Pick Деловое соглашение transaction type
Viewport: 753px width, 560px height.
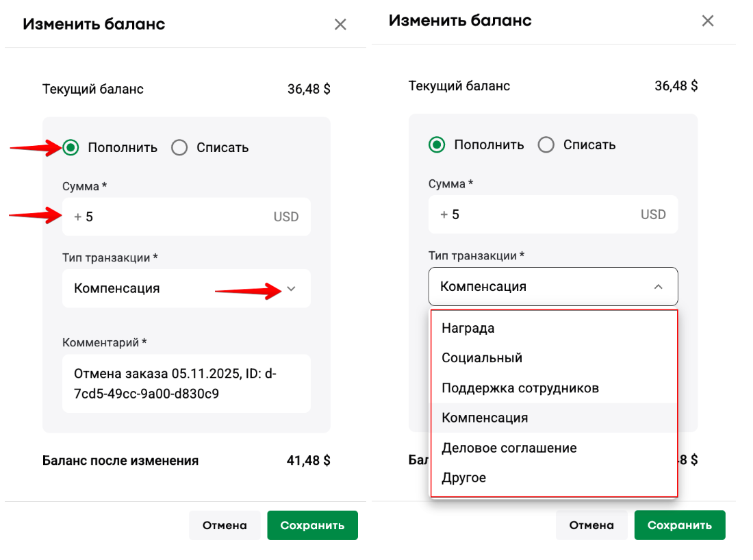point(509,448)
